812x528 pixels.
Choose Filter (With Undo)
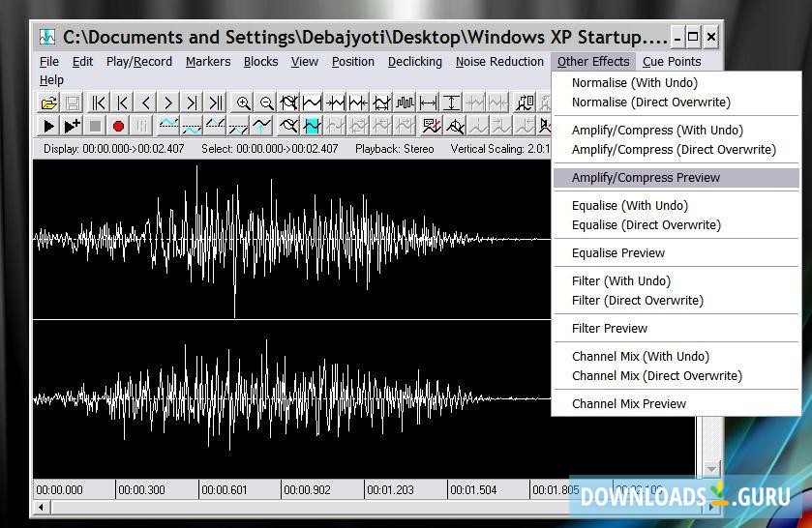click(676, 281)
